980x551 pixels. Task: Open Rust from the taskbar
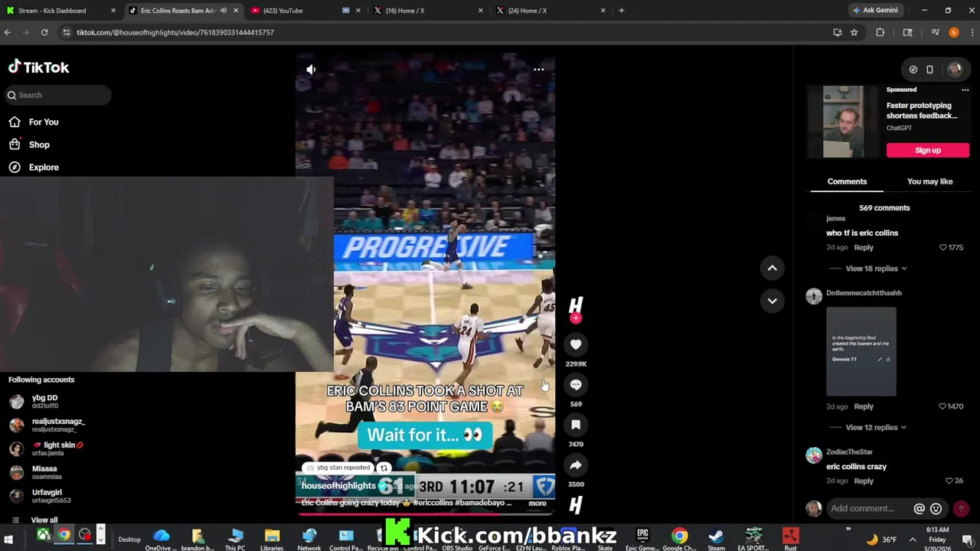790,539
